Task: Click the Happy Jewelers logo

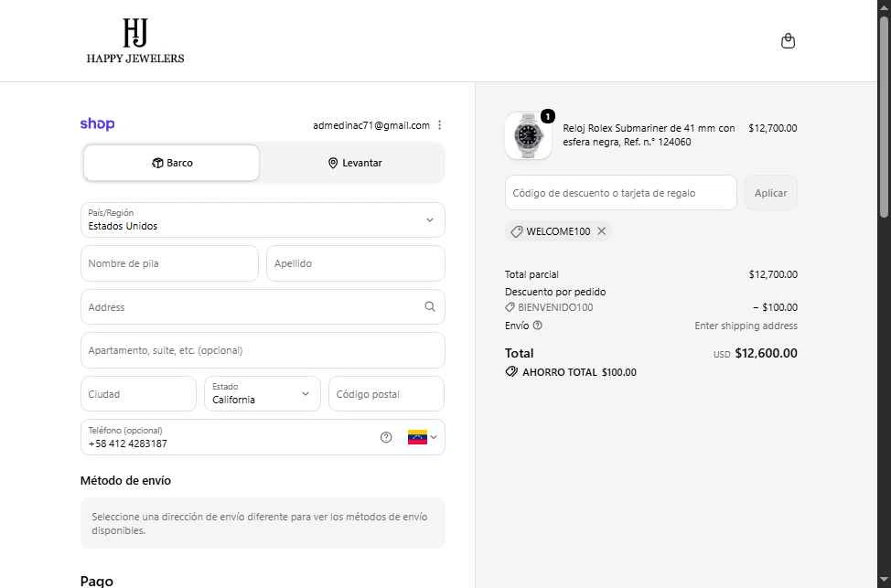Action: [135, 41]
